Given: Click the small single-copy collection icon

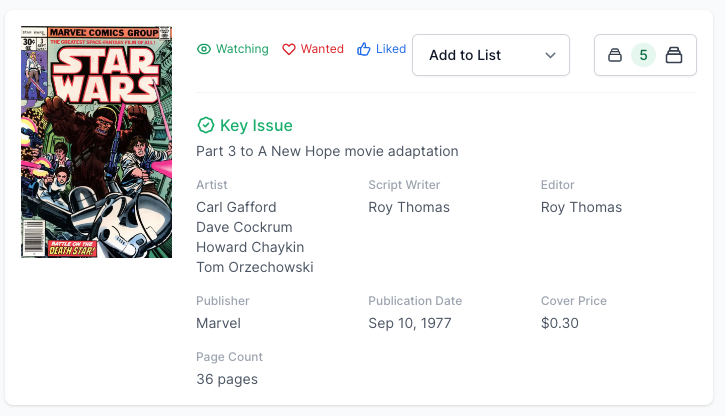Looking at the screenshot, I should pos(615,56).
